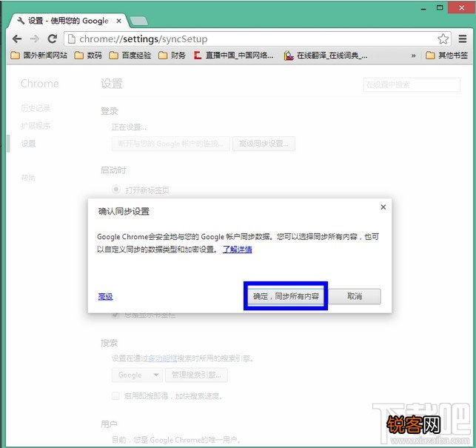476x448 pixels.
Task: Open the Chrome hamburger menu
Action: (x=463, y=39)
